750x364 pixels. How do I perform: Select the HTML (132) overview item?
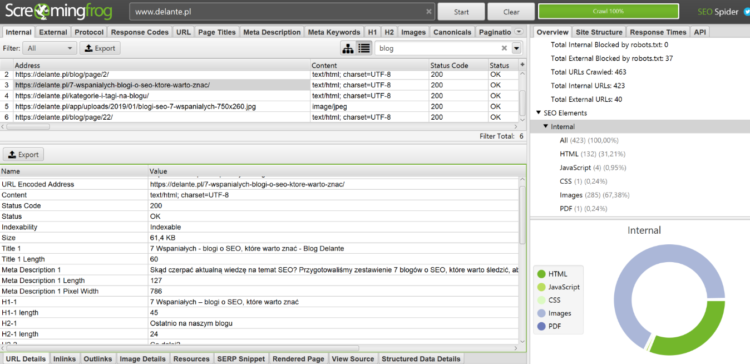click(592, 154)
